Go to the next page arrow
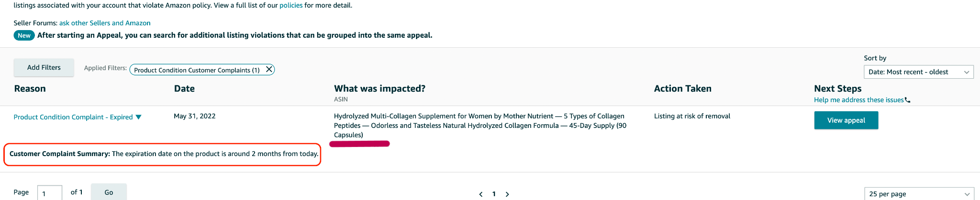Image resolution: width=980 pixels, height=200 pixels. [507, 194]
